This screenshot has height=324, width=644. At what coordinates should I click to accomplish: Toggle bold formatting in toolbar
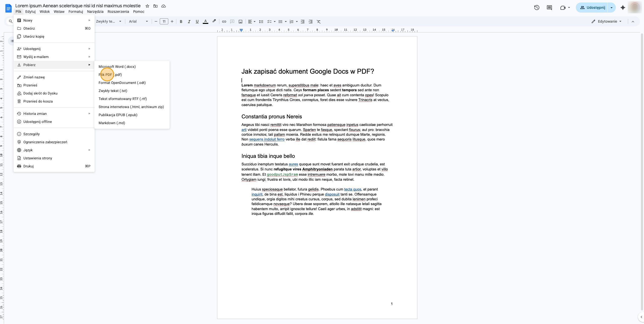[181, 22]
